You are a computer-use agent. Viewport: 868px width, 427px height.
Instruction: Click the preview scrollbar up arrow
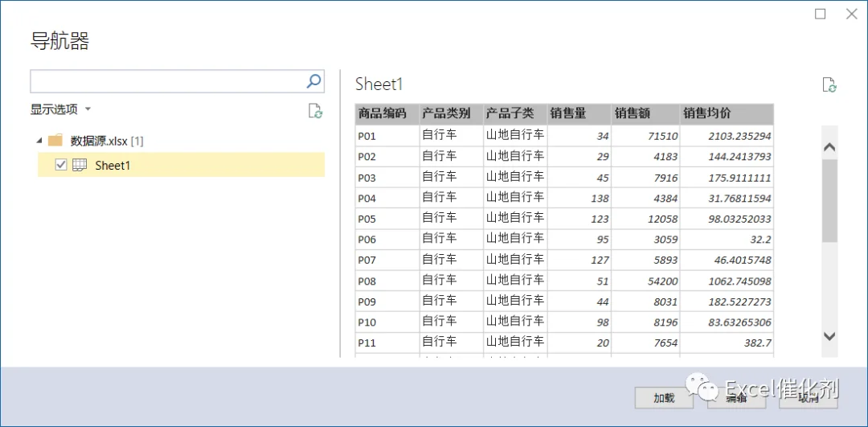(829, 147)
